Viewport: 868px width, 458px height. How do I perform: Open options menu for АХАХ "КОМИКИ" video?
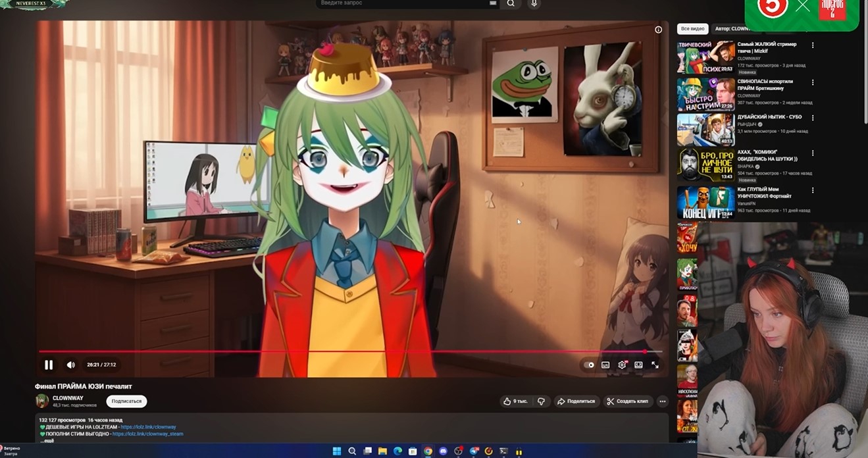(813, 153)
